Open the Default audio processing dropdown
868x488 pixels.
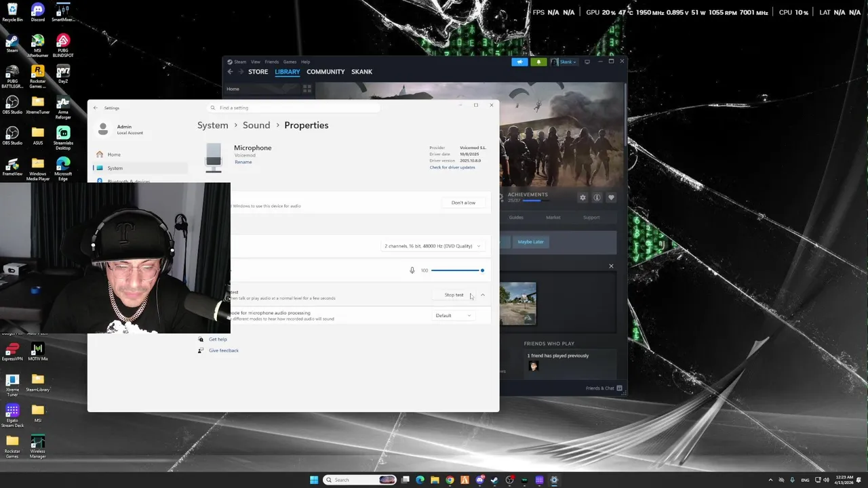click(453, 315)
